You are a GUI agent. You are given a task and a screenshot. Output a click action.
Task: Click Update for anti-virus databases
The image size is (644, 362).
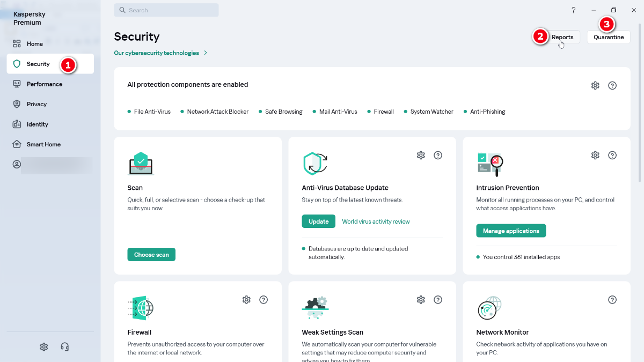pyautogui.click(x=318, y=221)
